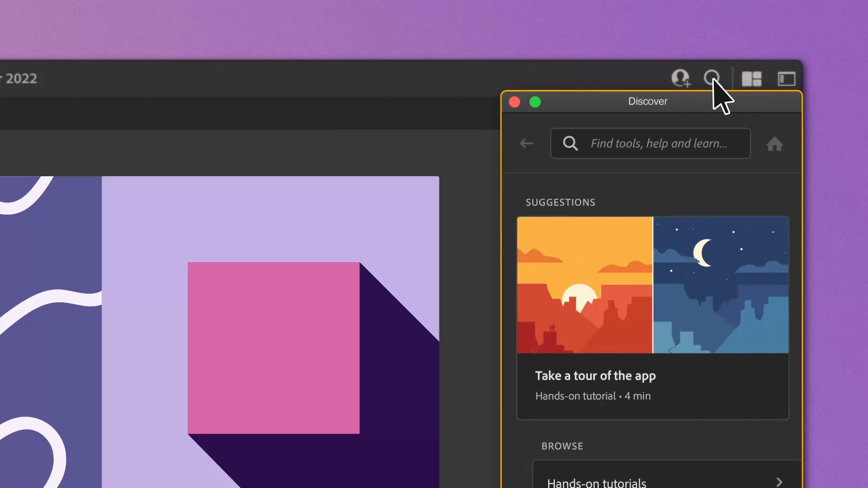The width and height of the screenshot is (868, 488).
Task: Open the Arrange Documents layout icon
Action: click(x=751, y=79)
